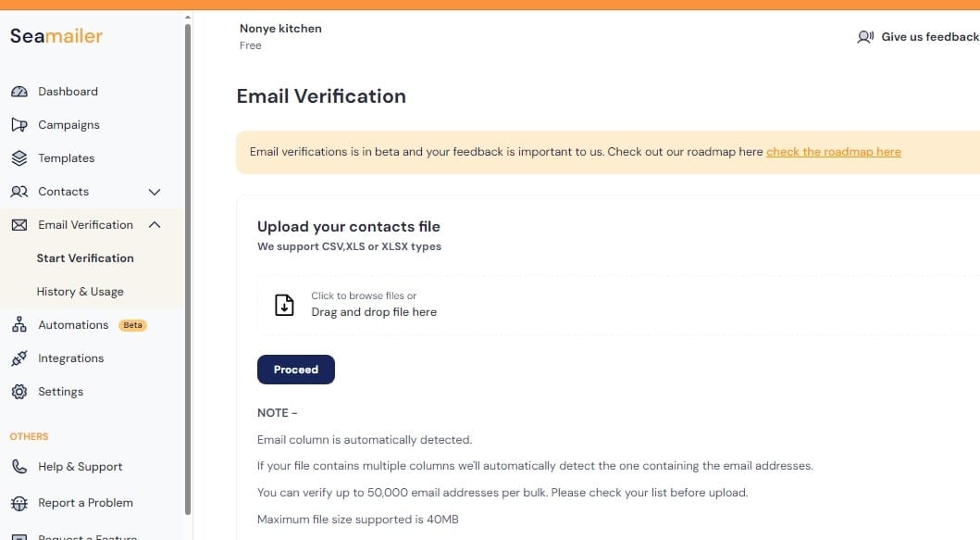Click the Integrations plug icon
Image resolution: width=980 pixels, height=540 pixels.
coord(19,358)
